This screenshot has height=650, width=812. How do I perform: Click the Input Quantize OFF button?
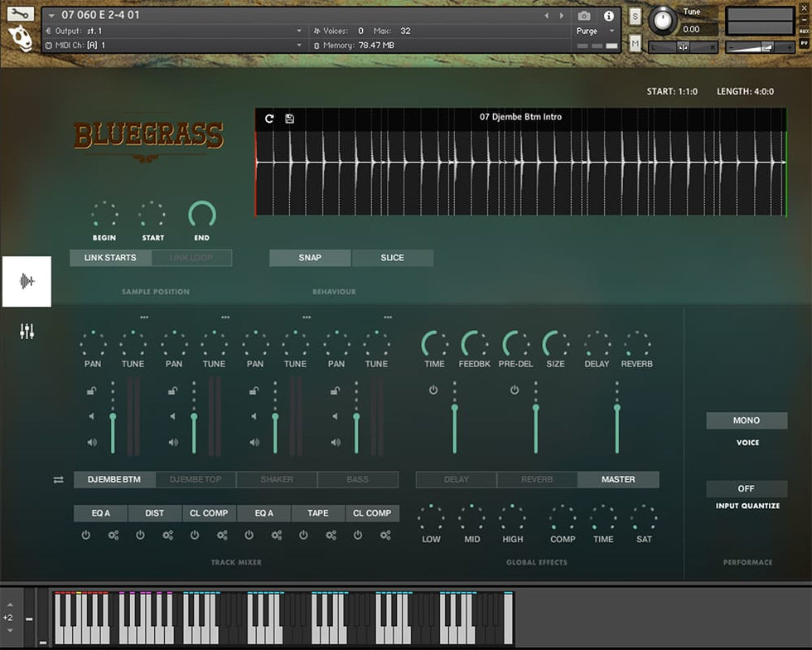click(x=747, y=489)
